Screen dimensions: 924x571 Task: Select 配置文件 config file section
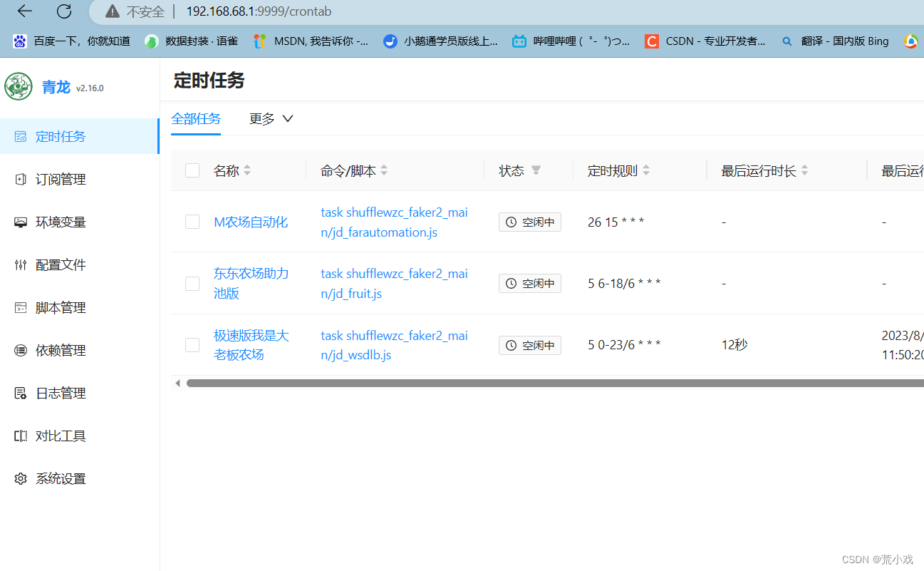[61, 264]
